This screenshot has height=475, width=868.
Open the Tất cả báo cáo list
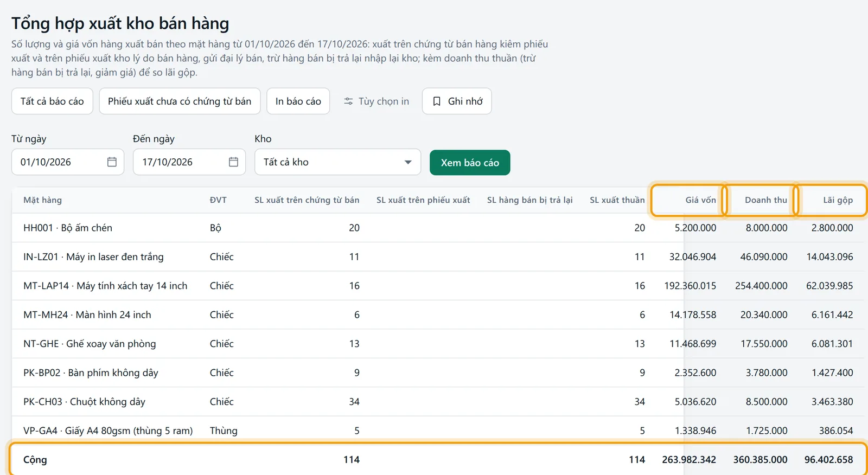[52, 101]
